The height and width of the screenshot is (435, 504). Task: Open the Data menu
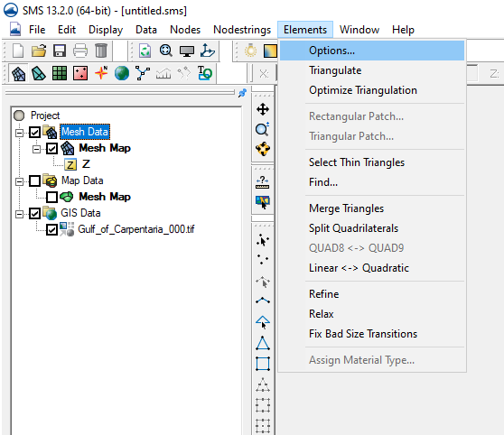(146, 30)
